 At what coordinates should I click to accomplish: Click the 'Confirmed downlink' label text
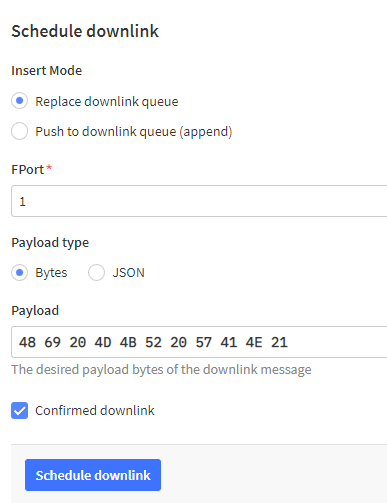[x=95, y=411]
